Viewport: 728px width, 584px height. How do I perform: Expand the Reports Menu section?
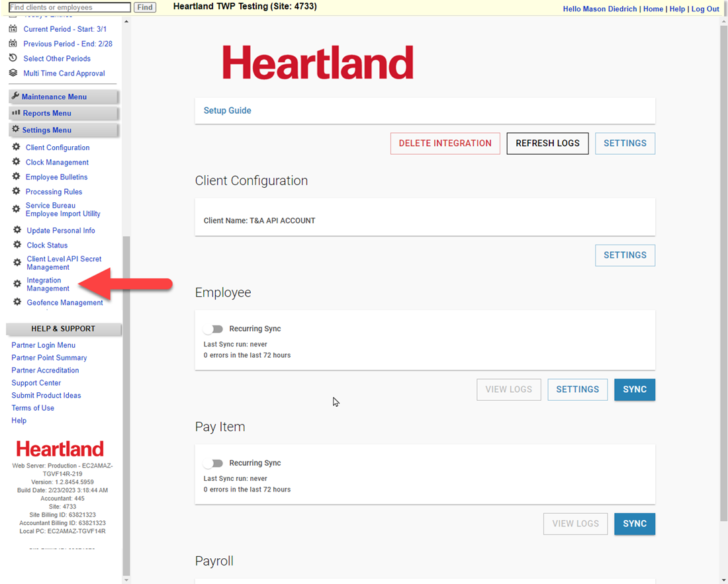click(x=64, y=112)
